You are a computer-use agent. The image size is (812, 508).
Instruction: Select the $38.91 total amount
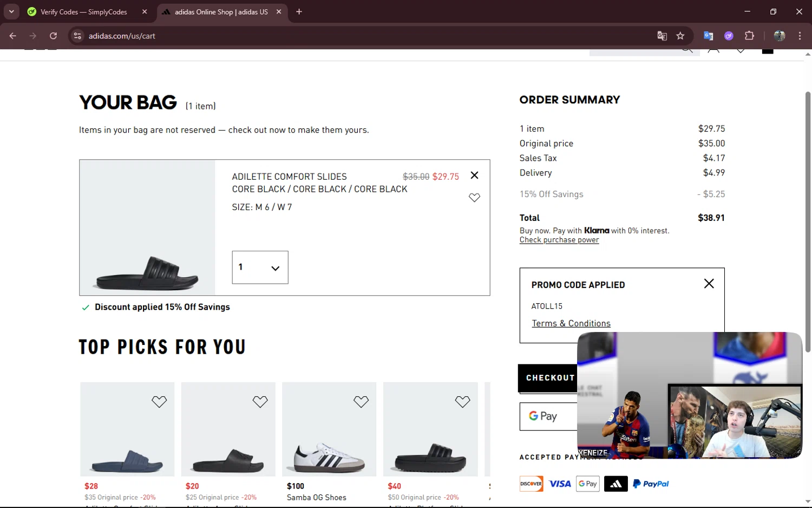pos(711,218)
